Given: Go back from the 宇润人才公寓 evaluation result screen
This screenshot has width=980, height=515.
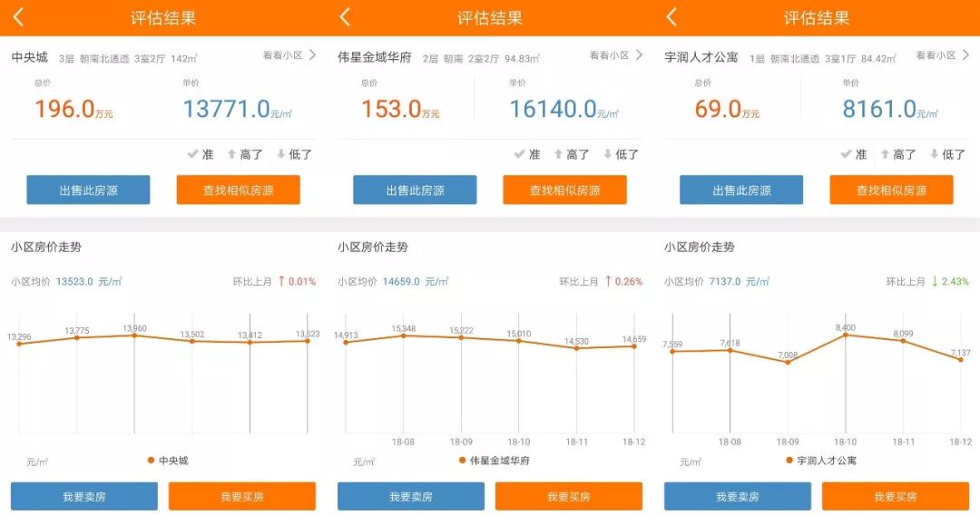Looking at the screenshot, I should [x=671, y=17].
